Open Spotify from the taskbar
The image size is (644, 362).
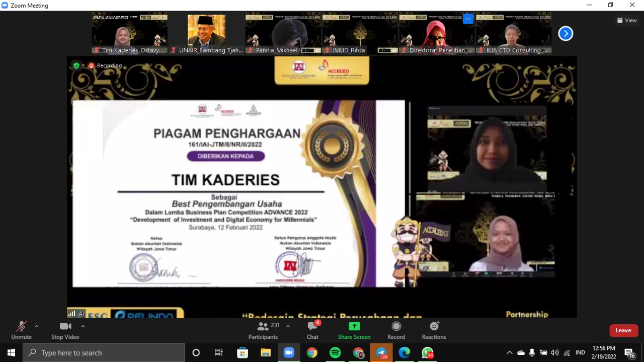coord(335,353)
